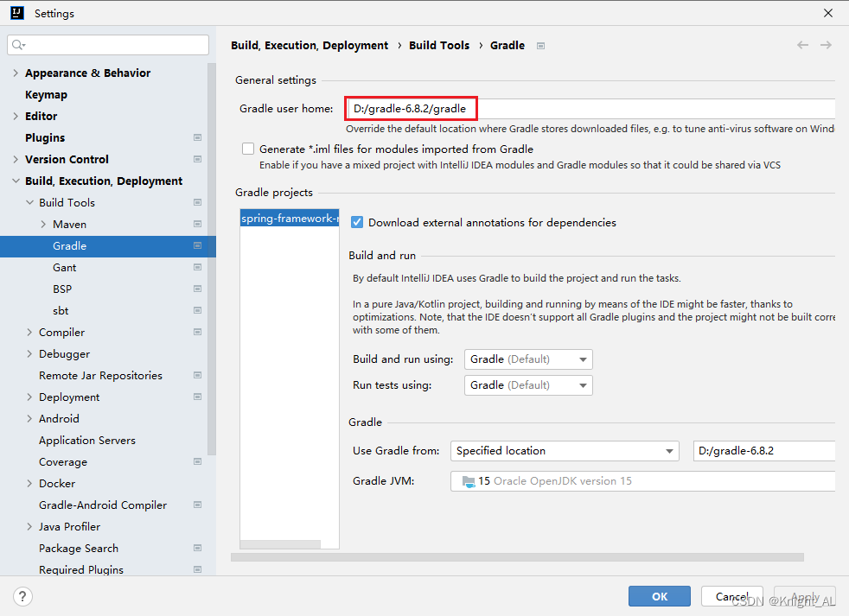Click the main panel horizontal scrollbar
This screenshot has height=616, width=849.
[517, 557]
